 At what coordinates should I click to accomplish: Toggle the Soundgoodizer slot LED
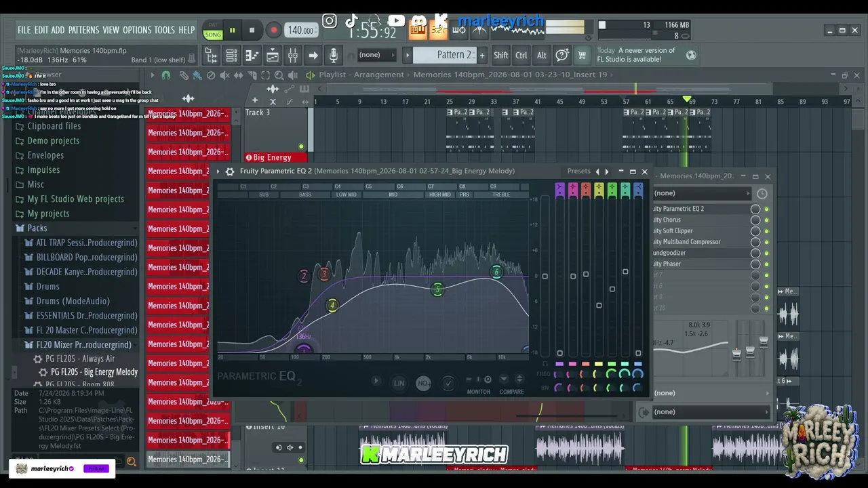766,253
